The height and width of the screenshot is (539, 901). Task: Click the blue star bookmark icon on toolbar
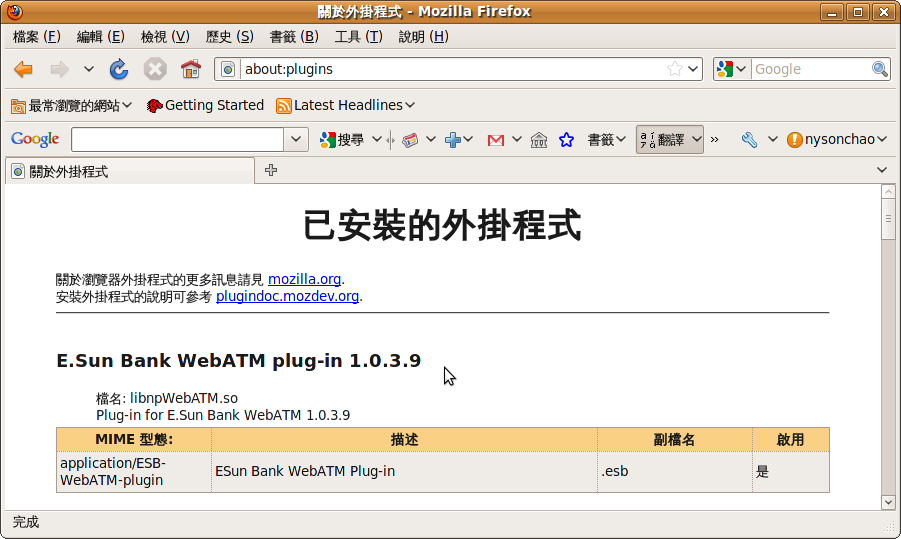point(566,140)
